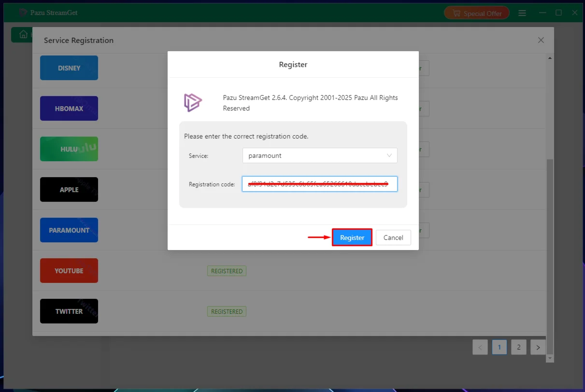Image resolution: width=585 pixels, height=392 pixels.
Task: Select the APPLE service tile
Action: point(69,190)
